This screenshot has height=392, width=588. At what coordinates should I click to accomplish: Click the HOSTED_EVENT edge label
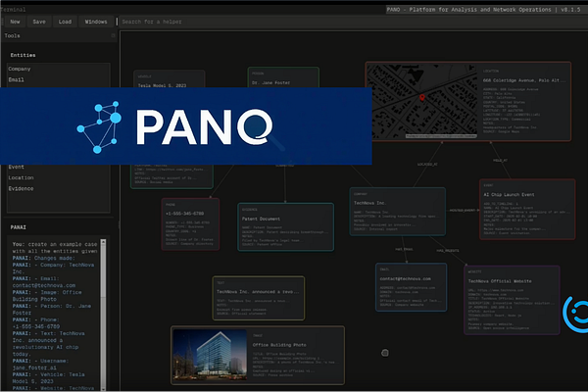click(463, 211)
